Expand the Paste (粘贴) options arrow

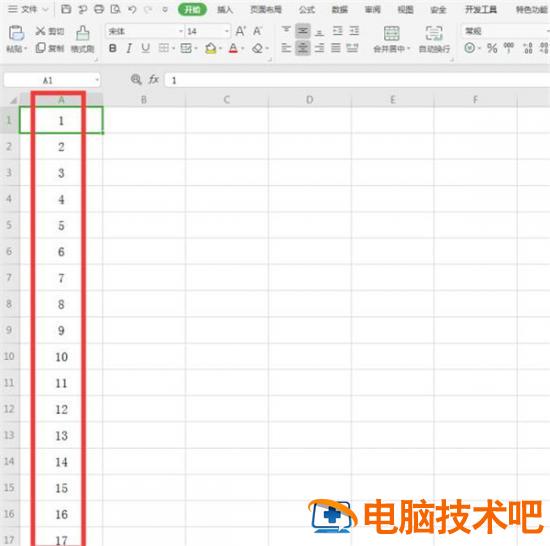point(26,48)
